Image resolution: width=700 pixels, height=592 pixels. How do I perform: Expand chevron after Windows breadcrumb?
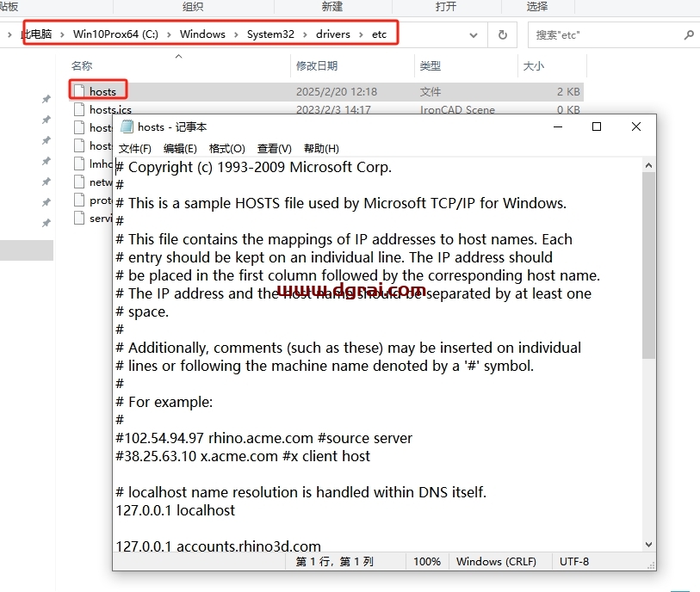pyautogui.click(x=236, y=34)
